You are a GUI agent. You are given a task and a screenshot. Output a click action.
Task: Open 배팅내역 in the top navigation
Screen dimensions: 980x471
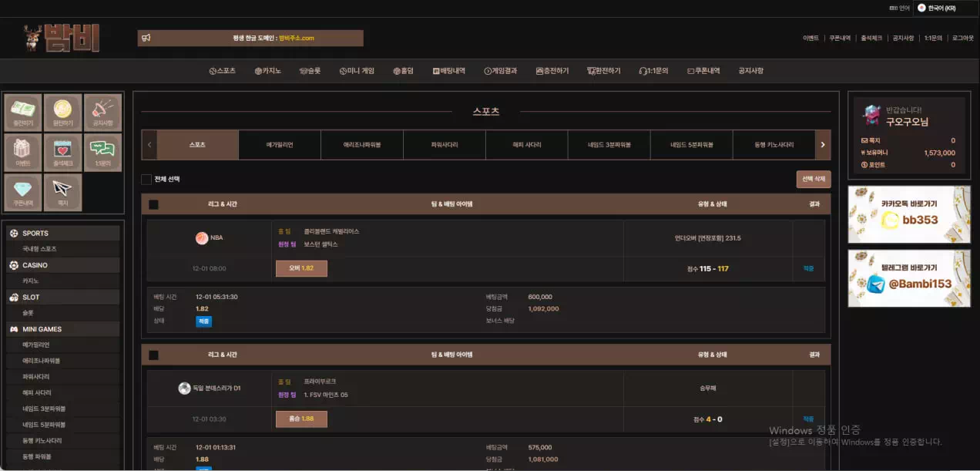[x=449, y=71]
